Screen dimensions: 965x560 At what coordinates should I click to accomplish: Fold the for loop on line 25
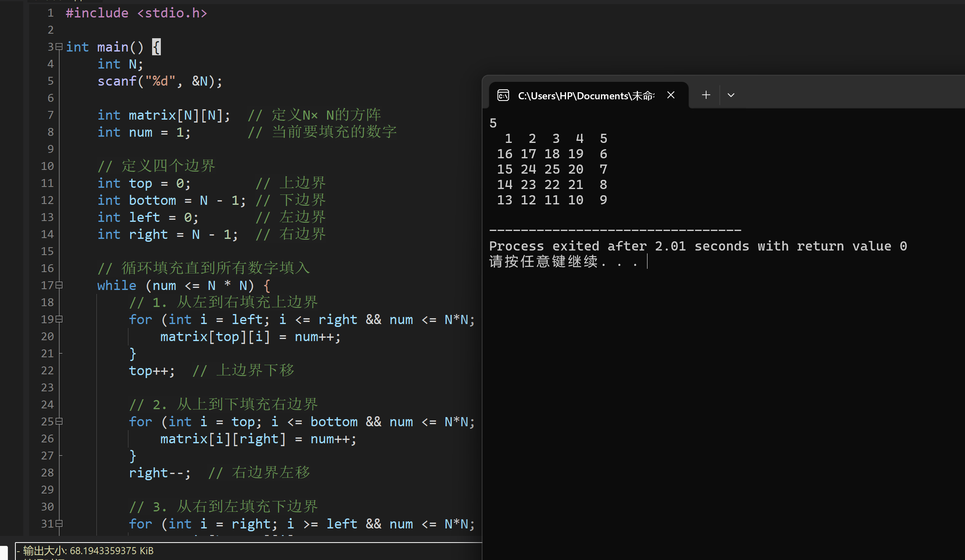[x=59, y=421]
